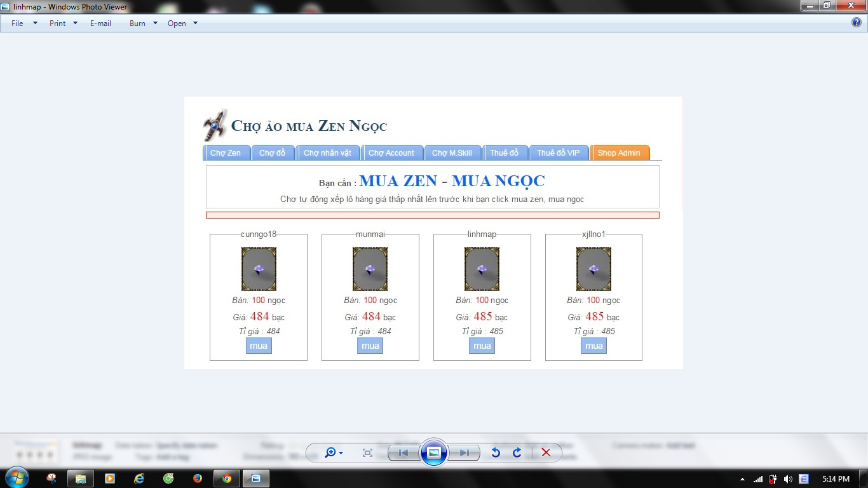Launch Firefox from the taskbar
Screen dimensions: 868x488
click(x=197, y=478)
